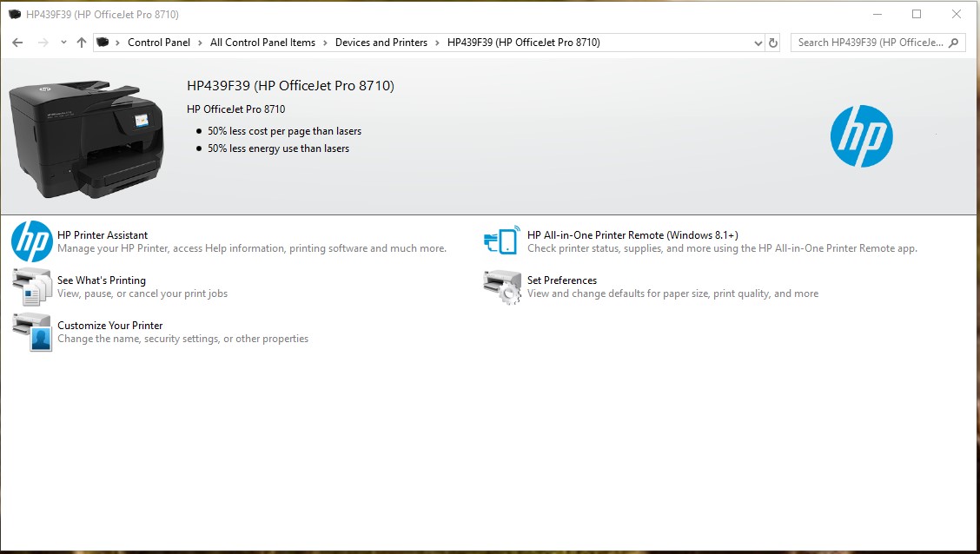The image size is (980, 554).
Task: Click 'View and change defaults for paper size'
Action: (672, 293)
